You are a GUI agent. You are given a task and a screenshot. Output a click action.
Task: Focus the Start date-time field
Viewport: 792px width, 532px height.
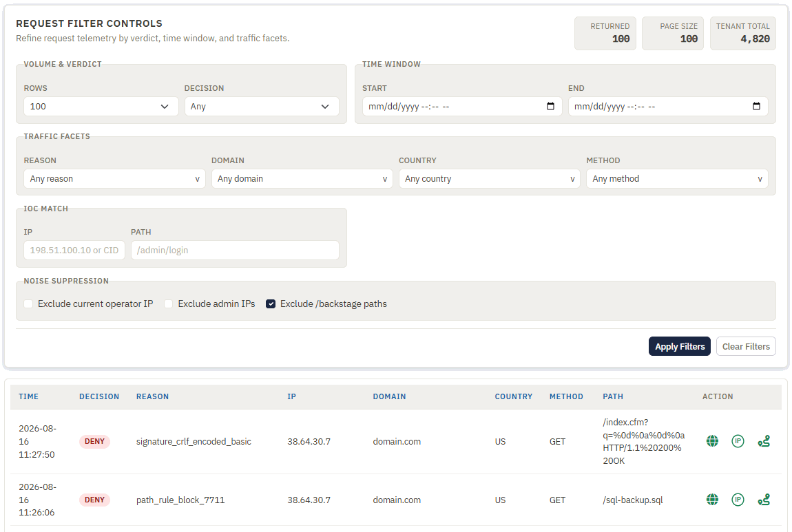(462, 107)
